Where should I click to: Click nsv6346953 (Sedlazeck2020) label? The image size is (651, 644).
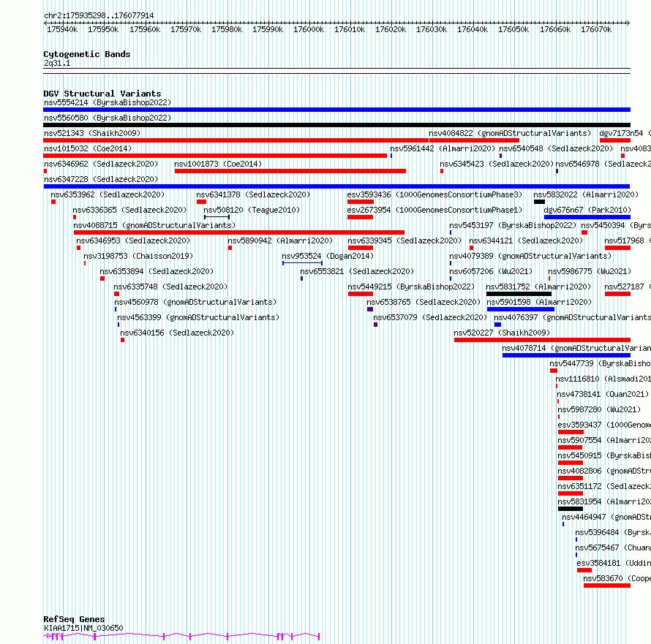133,240
